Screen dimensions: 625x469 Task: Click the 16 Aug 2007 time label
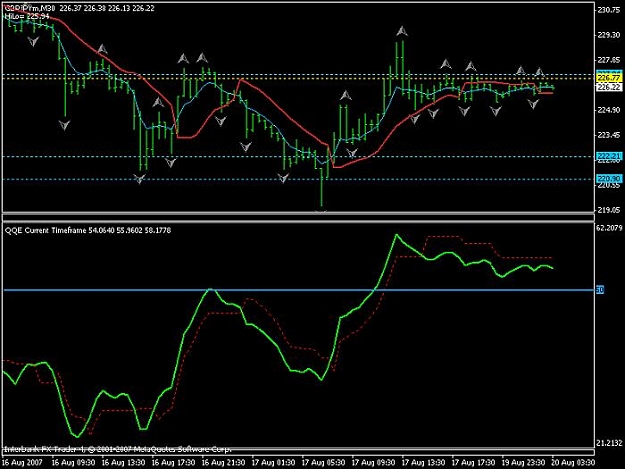[22, 463]
